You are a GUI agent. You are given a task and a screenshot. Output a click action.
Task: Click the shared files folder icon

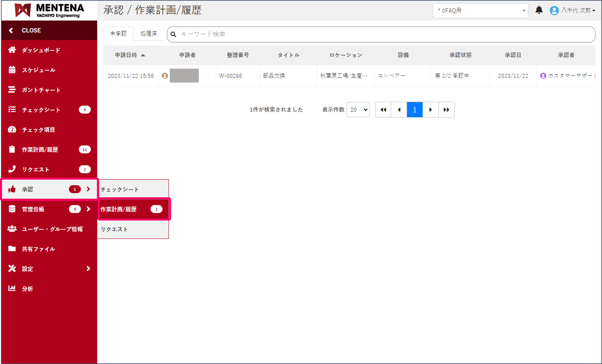(x=12, y=249)
